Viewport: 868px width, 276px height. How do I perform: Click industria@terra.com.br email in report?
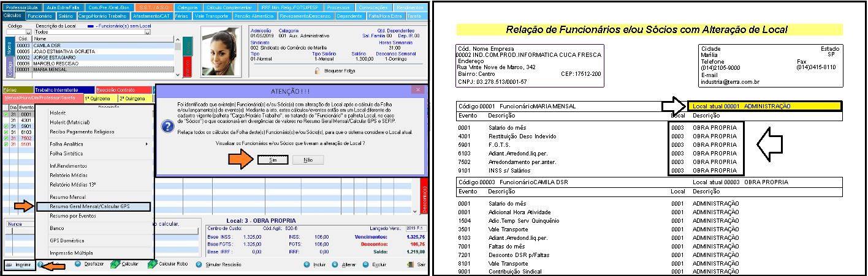729,81
